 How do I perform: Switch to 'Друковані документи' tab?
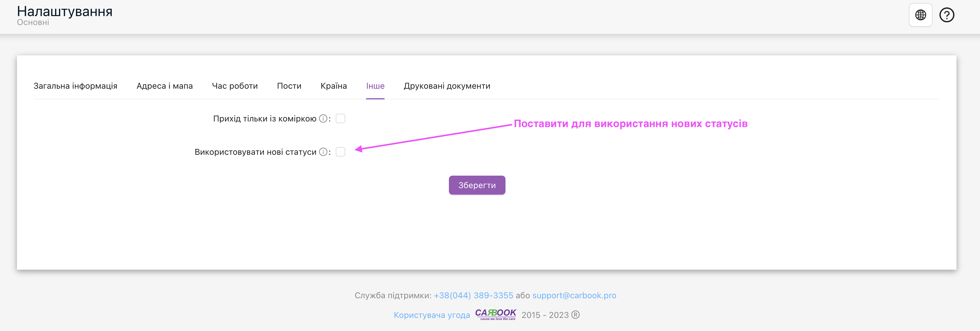(x=447, y=86)
